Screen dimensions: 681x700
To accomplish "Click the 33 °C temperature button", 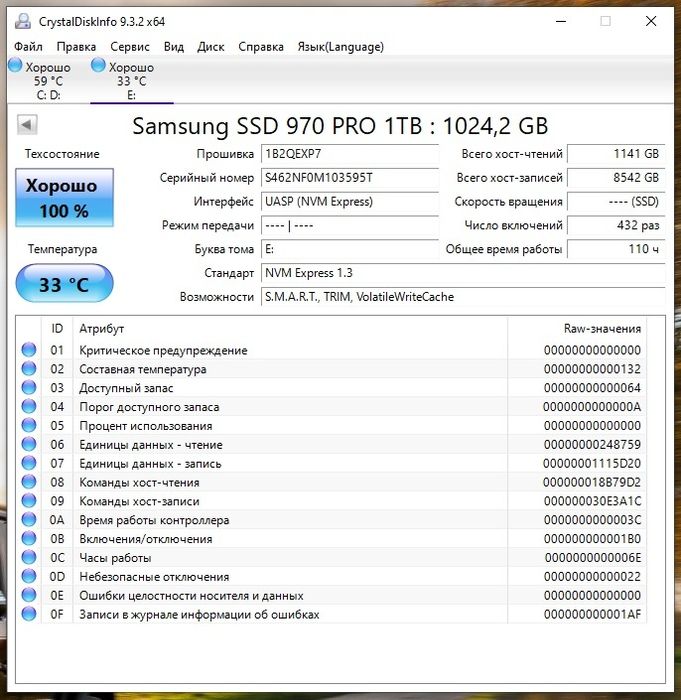I will click(x=64, y=283).
